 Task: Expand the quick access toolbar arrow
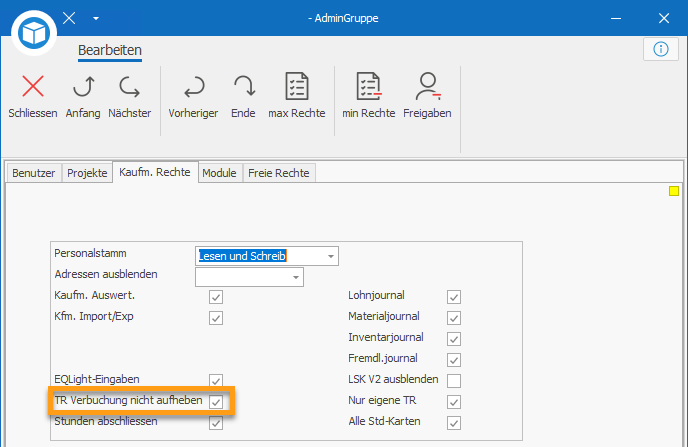pos(96,18)
